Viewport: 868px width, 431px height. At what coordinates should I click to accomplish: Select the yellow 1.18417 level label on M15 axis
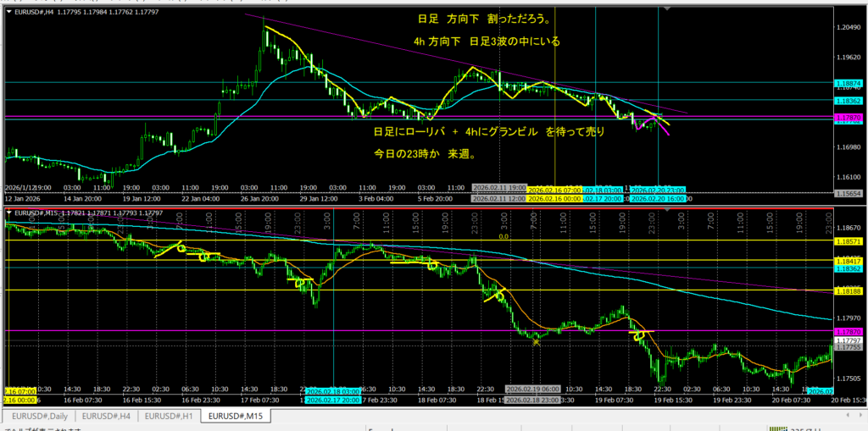849,260
